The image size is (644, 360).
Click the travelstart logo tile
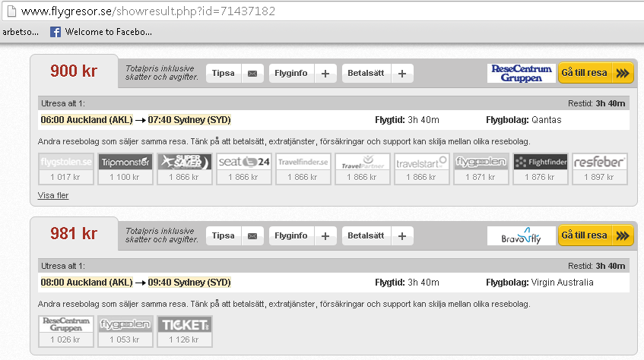pyautogui.click(x=421, y=162)
